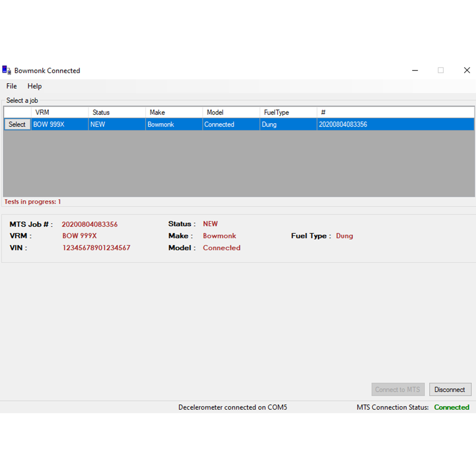Open the File menu
The width and height of the screenshot is (476, 476).
click(11, 86)
